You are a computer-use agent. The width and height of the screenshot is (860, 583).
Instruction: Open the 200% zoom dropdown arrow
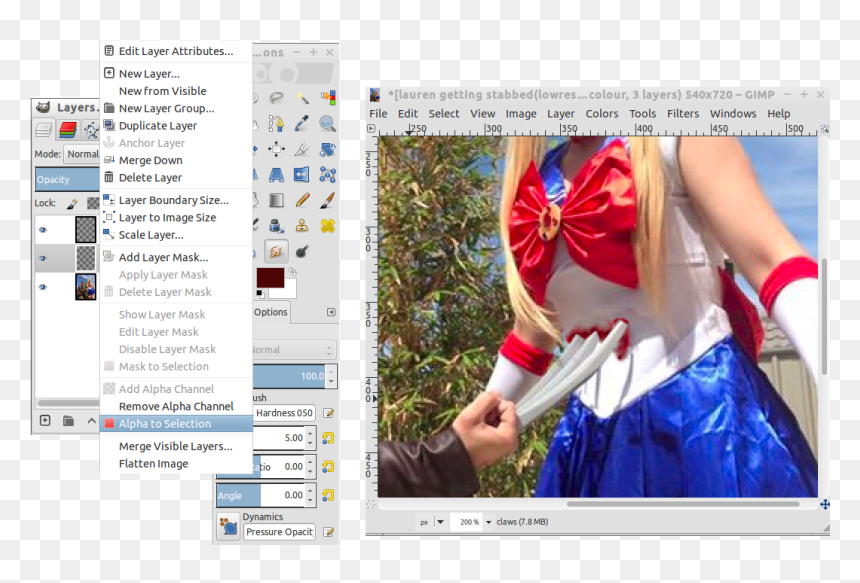coord(488,522)
